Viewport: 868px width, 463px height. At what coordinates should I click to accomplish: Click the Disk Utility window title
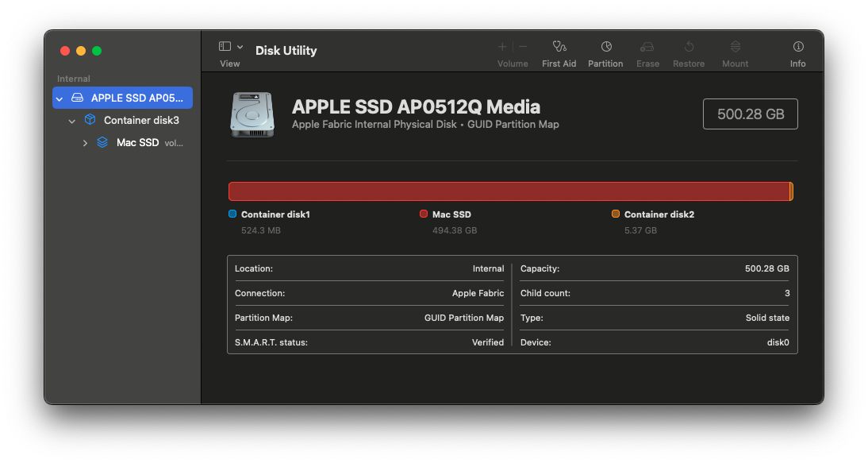(286, 50)
